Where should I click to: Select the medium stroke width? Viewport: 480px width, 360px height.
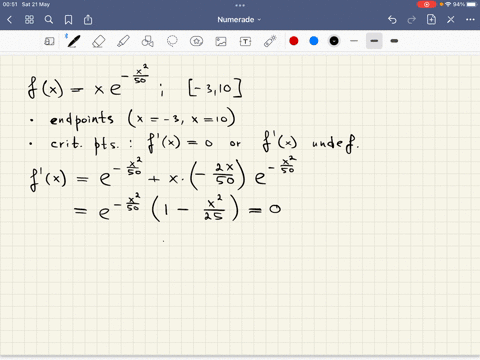[x=374, y=41]
